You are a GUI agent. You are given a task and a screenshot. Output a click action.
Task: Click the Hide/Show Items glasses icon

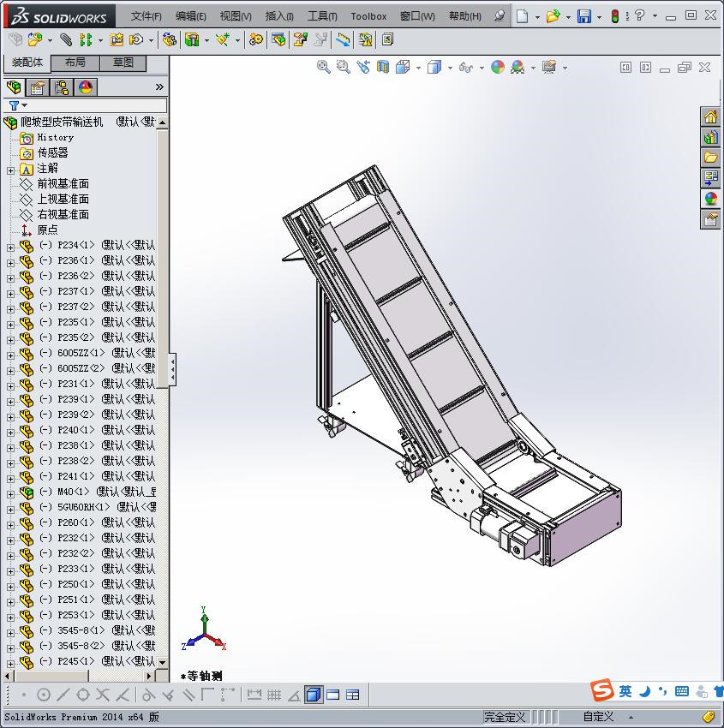pos(465,68)
